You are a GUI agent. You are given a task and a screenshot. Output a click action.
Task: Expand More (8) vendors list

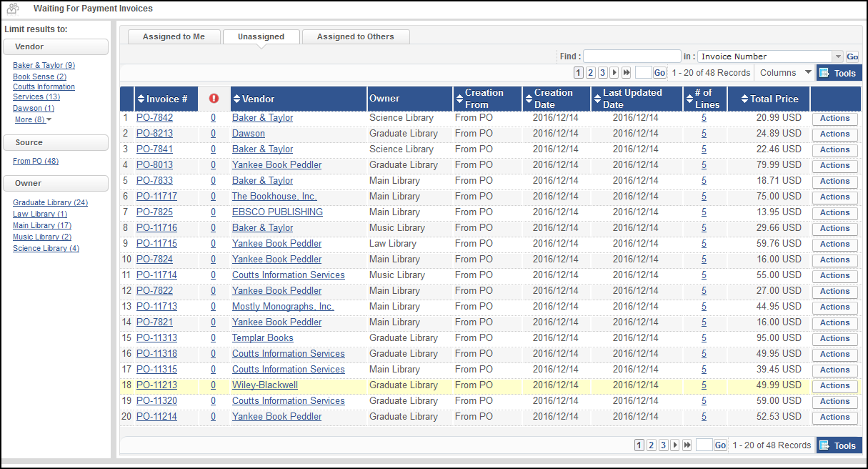coord(33,120)
